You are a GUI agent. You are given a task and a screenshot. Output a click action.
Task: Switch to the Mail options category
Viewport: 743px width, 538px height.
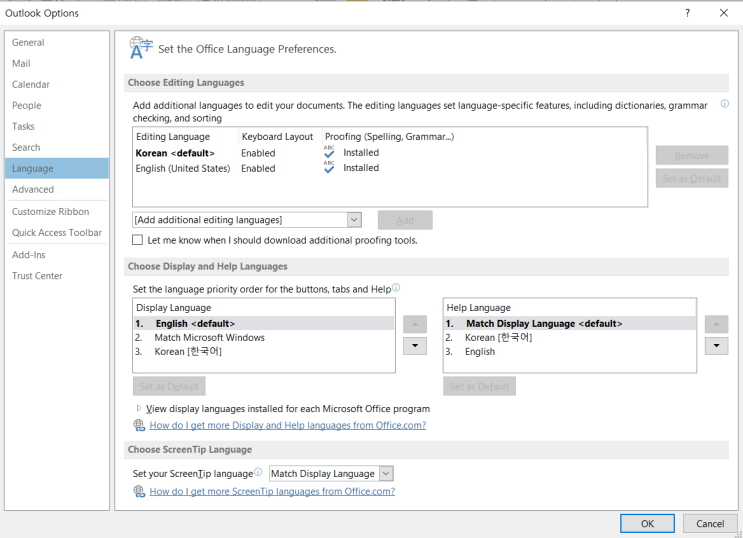(57, 64)
